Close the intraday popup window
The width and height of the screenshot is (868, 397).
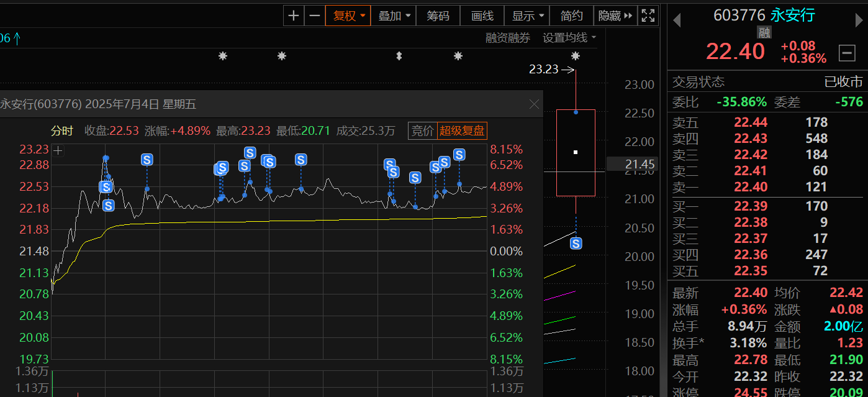(534, 104)
